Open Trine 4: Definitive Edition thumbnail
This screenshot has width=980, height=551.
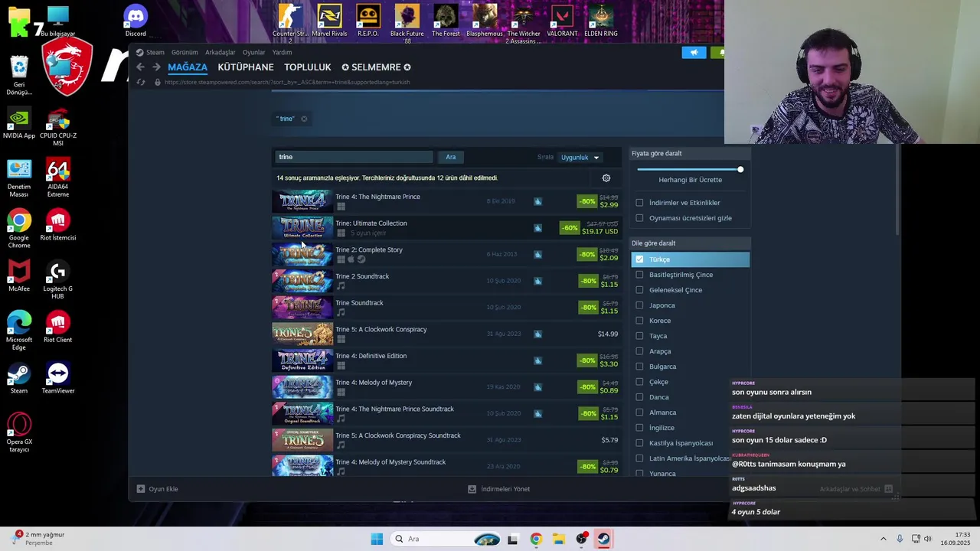(302, 360)
